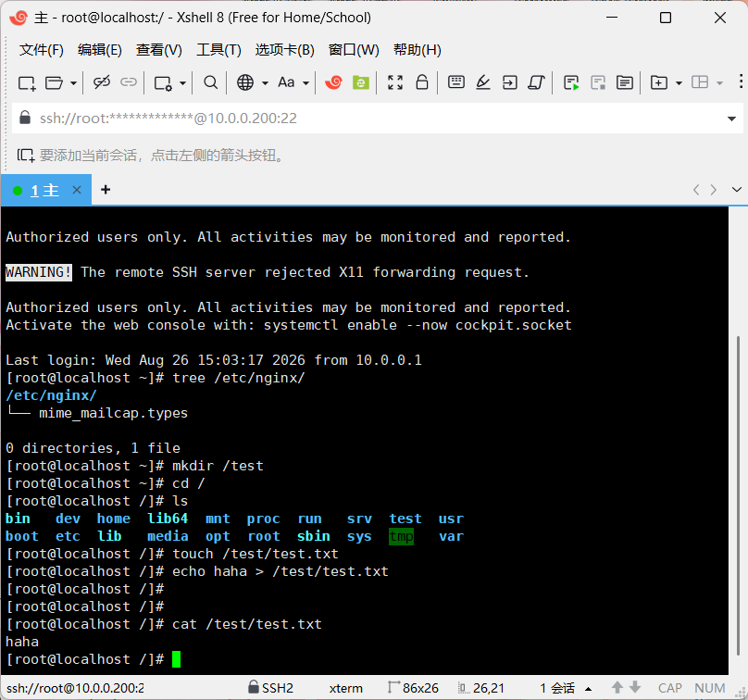Close the '1 主' tab with its X
This screenshot has height=700, width=748.
(76, 190)
